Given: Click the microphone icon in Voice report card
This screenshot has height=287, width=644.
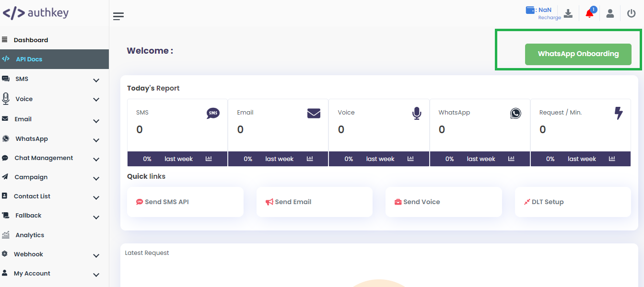Looking at the screenshot, I should click(x=417, y=113).
